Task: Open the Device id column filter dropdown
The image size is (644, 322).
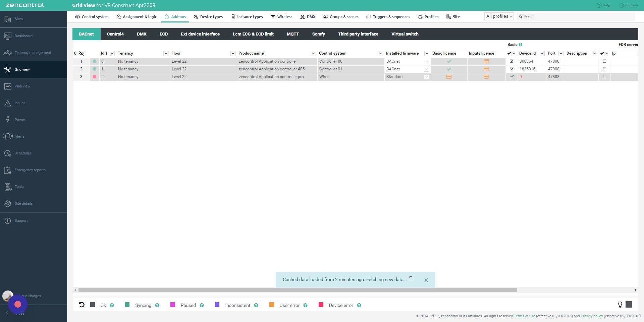Action: click(x=542, y=53)
